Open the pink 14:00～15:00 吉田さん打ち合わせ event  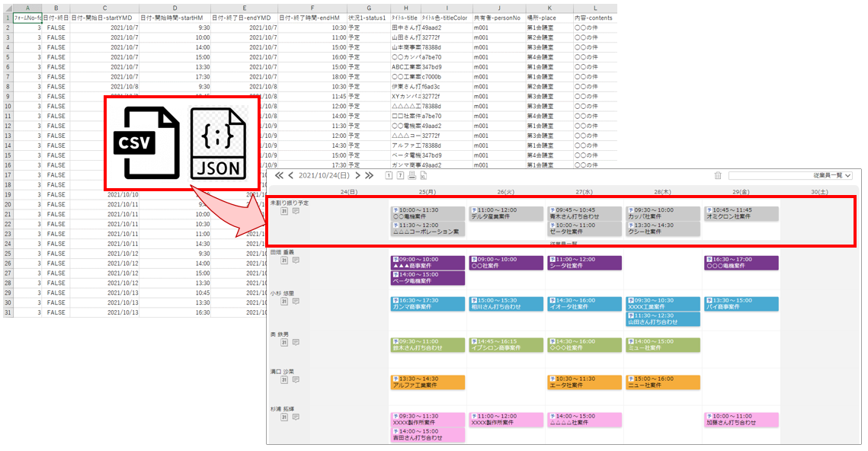tap(428, 435)
